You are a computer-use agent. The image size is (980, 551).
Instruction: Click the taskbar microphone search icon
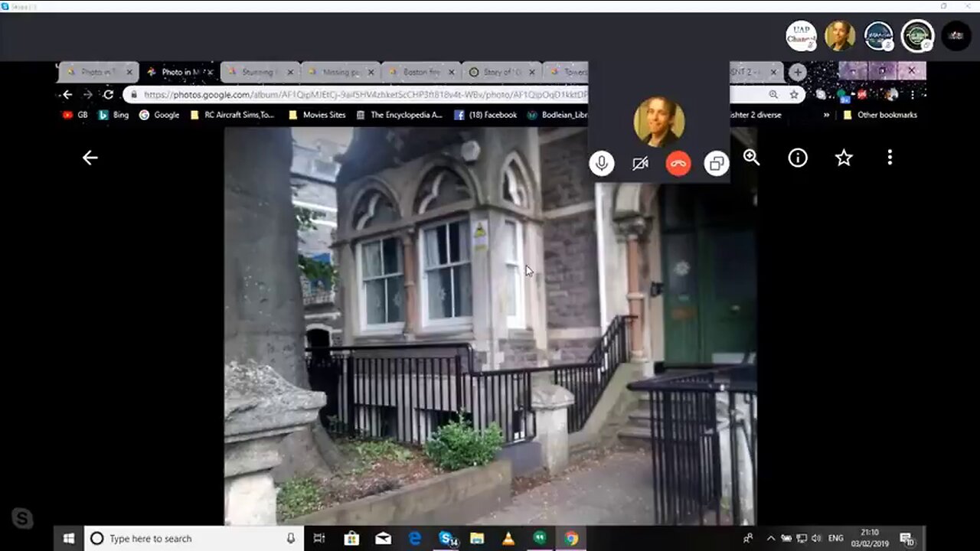pos(291,539)
